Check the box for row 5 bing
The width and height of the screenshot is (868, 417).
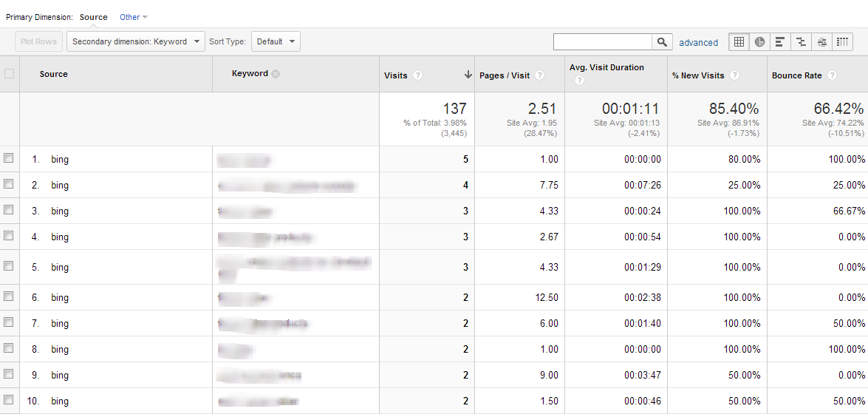click(x=9, y=266)
